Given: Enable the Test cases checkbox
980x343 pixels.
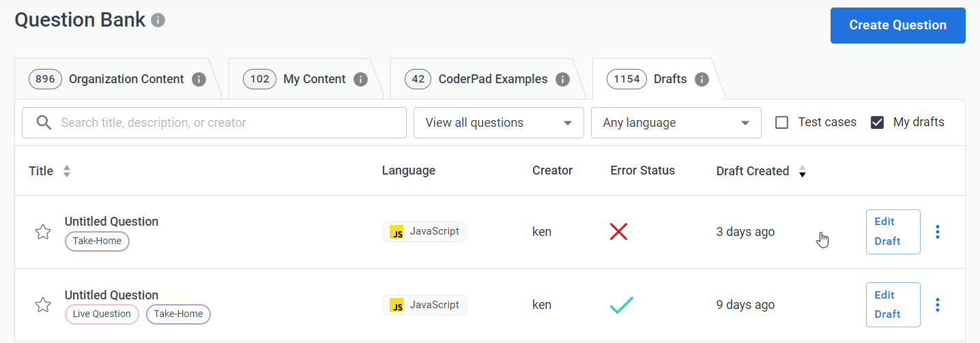Looking at the screenshot, I should pos(782,123).
